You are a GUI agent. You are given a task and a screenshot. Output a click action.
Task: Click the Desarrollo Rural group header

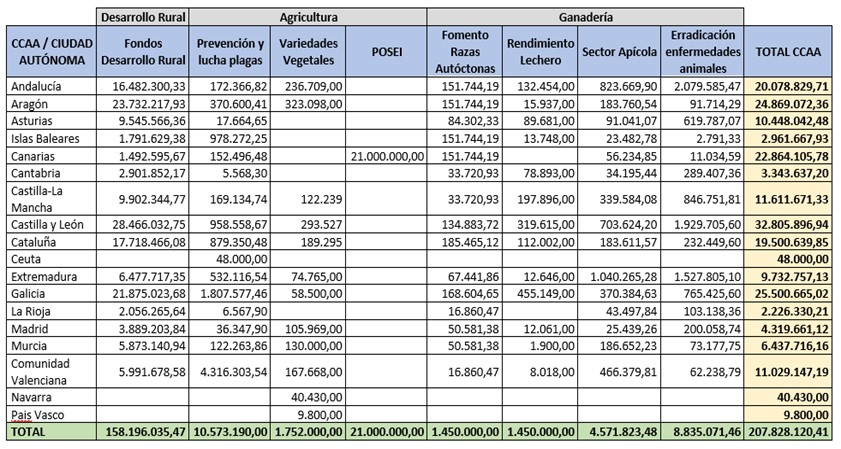(x=143, y=18)
